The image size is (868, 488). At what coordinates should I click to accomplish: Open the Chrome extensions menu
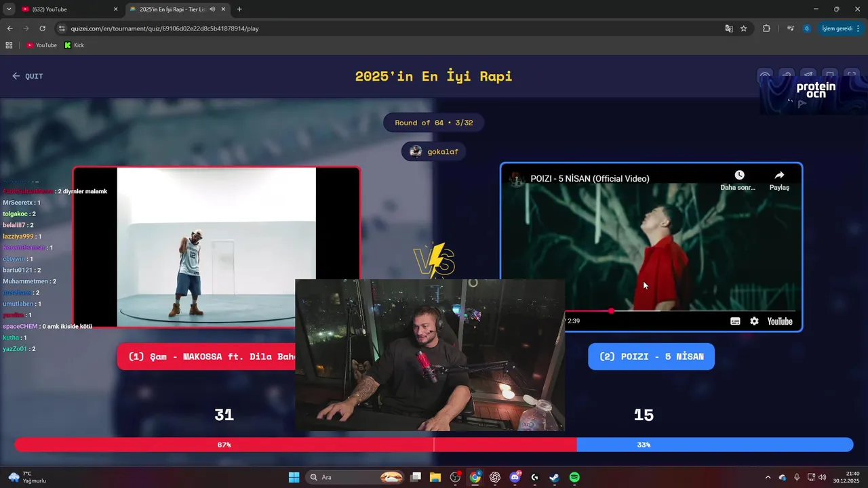click(x=767, y=28)
